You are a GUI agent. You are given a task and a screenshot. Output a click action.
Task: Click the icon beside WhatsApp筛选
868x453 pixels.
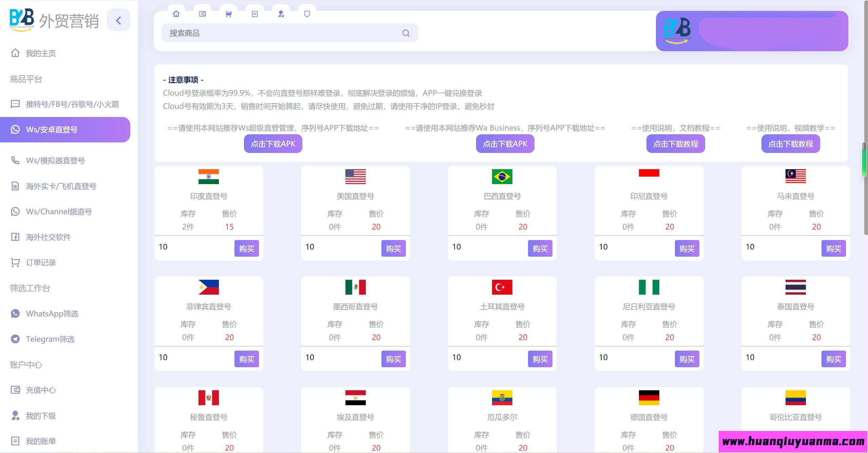point(15,314)
